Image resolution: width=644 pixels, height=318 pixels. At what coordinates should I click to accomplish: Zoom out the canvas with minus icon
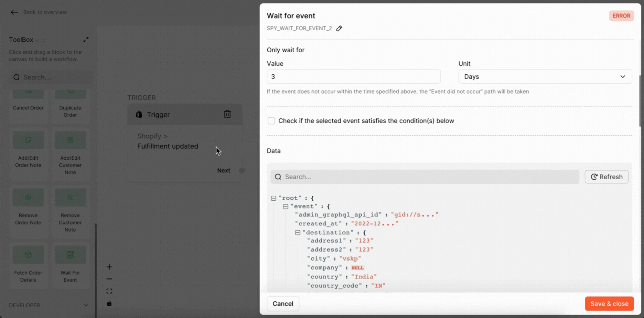(x=109, y=279)
